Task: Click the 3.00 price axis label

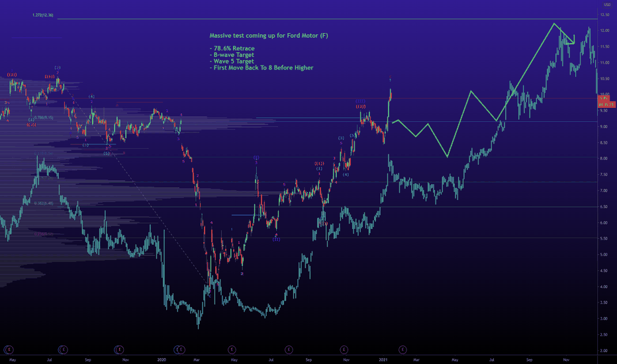Action: (604, 319)
